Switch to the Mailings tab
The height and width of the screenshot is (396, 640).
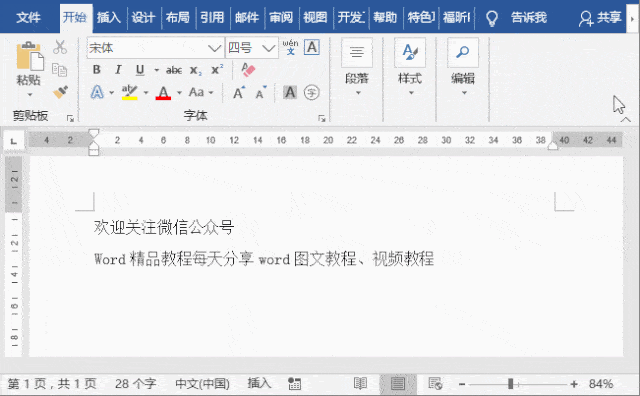click(247, 18)
